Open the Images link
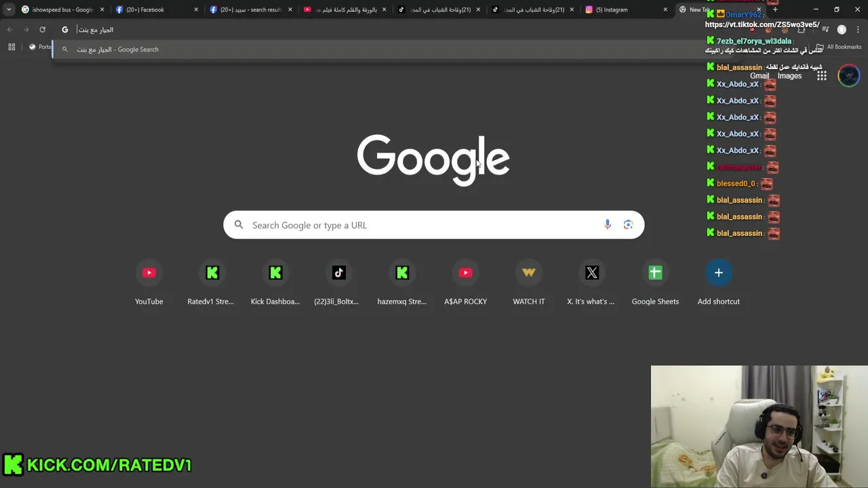 pos(789,76)
